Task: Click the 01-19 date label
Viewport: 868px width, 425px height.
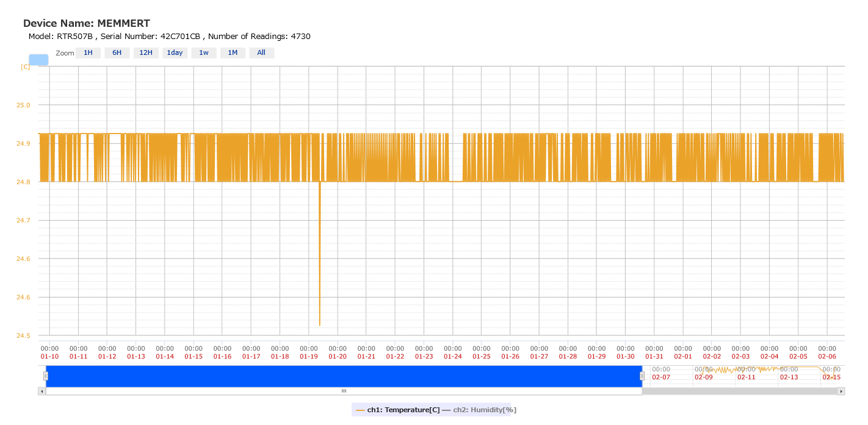Action: tap(309, 356)
